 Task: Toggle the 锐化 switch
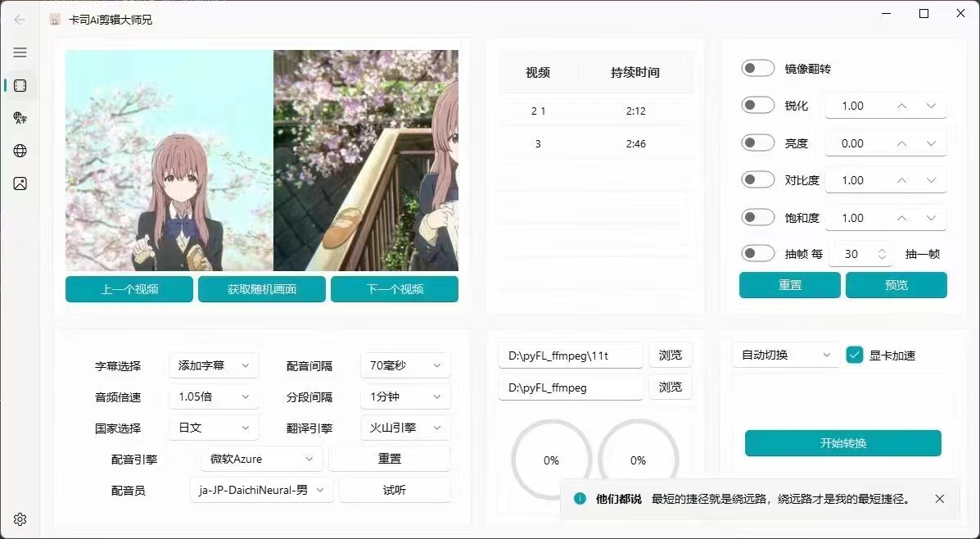pyautogui.click(x=757, y=105)
